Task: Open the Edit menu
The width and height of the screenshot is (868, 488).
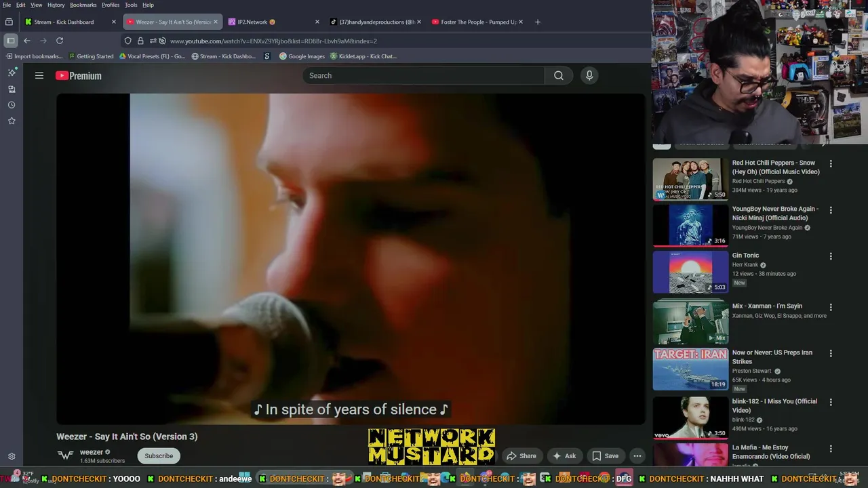Action: (21, 5)
